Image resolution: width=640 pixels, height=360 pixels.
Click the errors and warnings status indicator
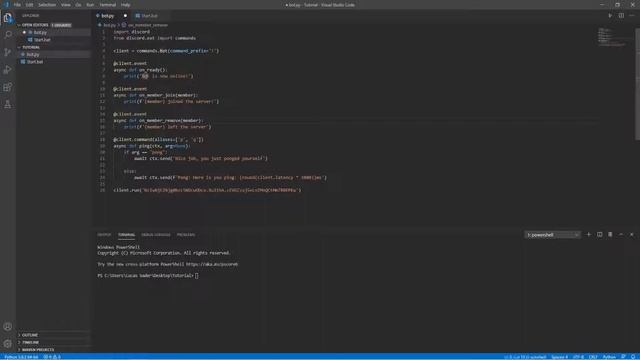tap(52, 357)
